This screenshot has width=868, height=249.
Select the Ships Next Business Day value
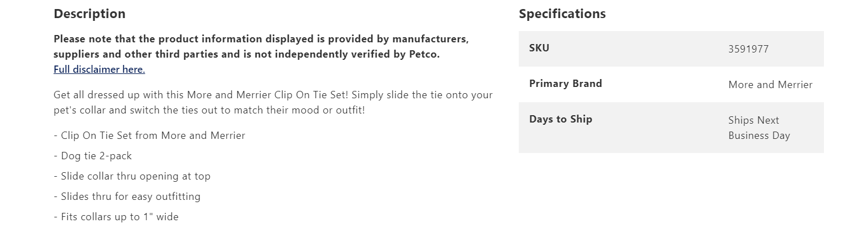(759, 128)
